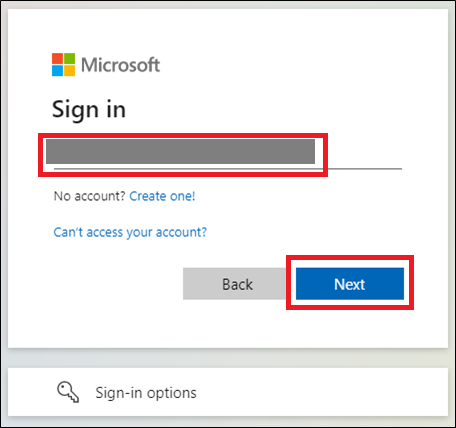The image size is (456, 428).
Task: Click the key icon beside Sign-in options
Action: click(x=68, y=392)
